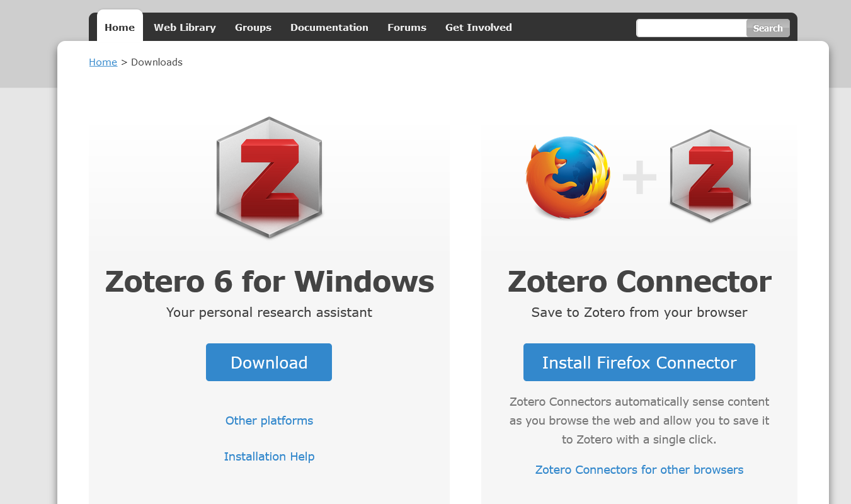Open the Documentation menu item
This screenshot has height=504, width=851.
click(329, 28)
